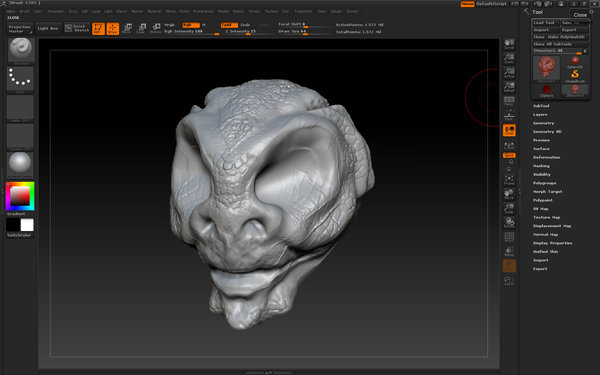Toggle the Persp perspective button
Screen dimensions: 600x375
[x=509, y=101]
